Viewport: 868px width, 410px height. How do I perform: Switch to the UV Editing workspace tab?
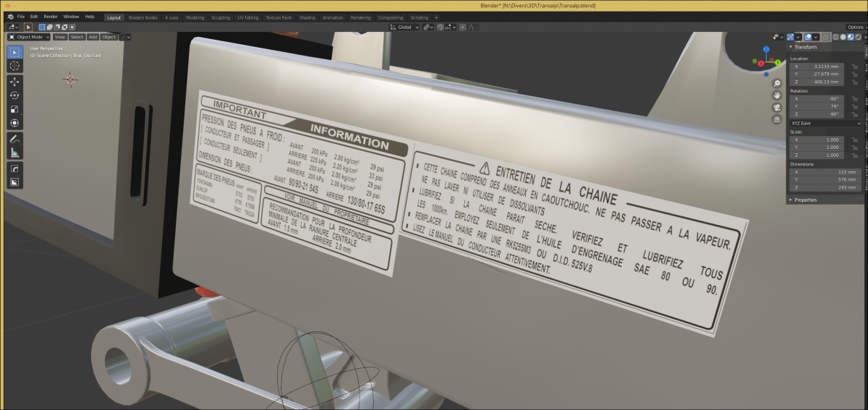pyautogui.click(x=247, y=17)
